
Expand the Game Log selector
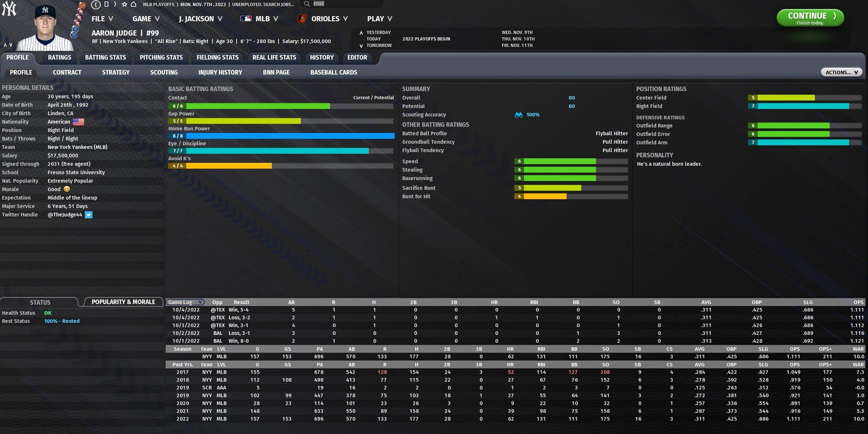pos(185,302)
